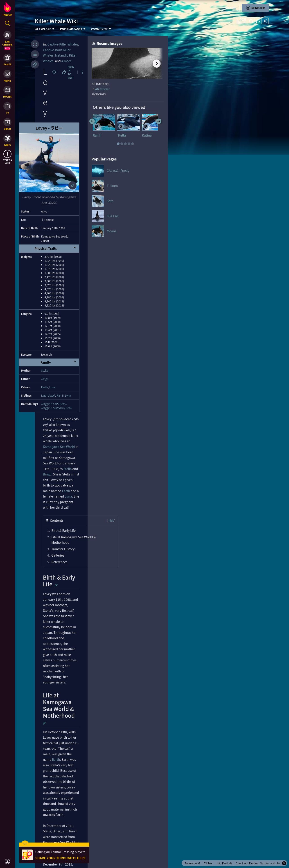Click the Register button
Screen dimensions: 289x868
255,8
